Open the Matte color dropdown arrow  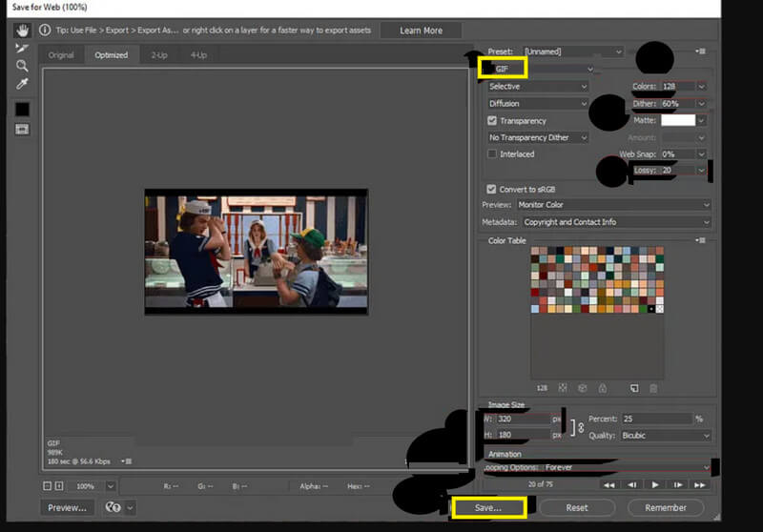(701, 120)
